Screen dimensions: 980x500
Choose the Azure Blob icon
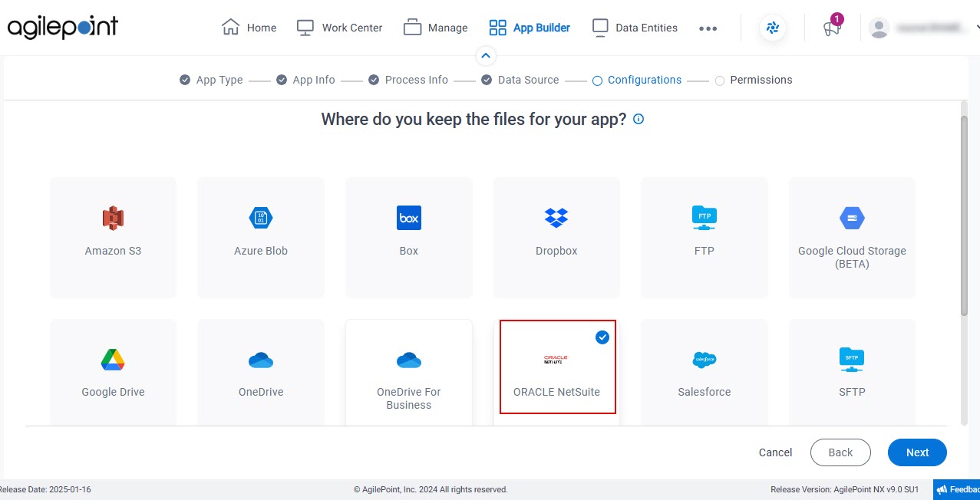(261, 219)
